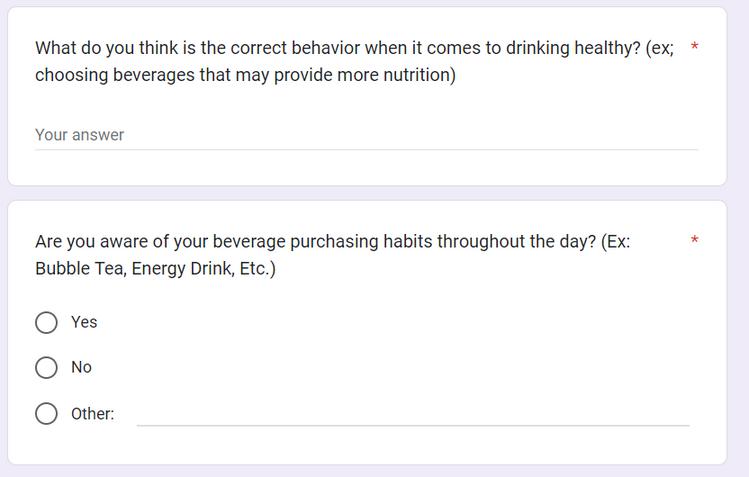The width and height of the screenshot is (749, 477).
Task: Click the "What do you think" question title
Action: tap(354, 62)
